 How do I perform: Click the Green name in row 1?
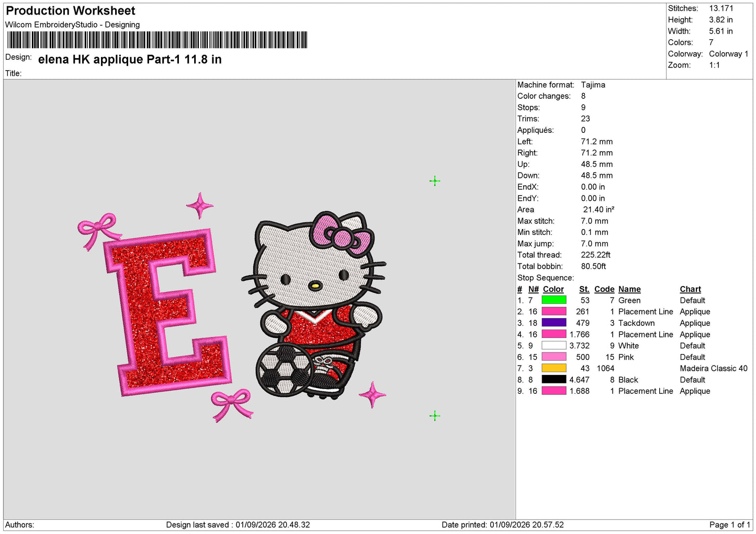[x=629, y=300]
